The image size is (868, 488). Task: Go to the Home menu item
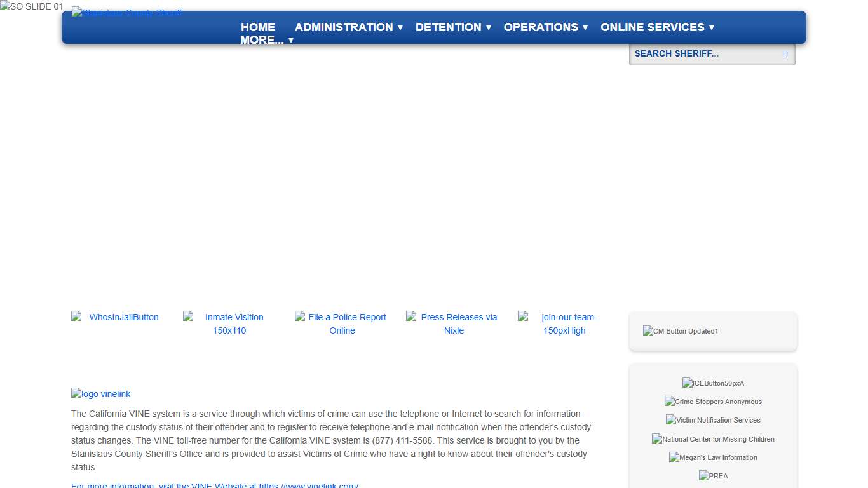[x=258, y=27]
